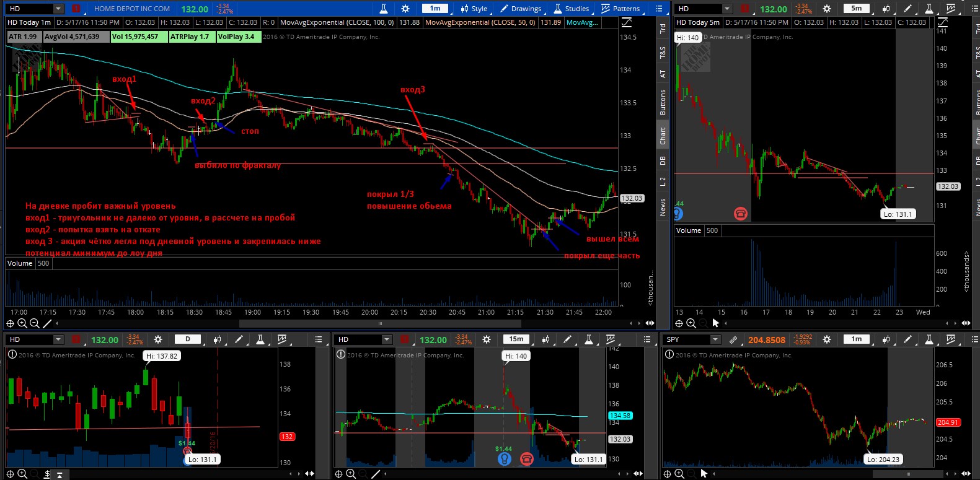Open the 1m timeframe selector in SPY chart
The width and height of the screenshot is (980, 480).
(857, 339)
